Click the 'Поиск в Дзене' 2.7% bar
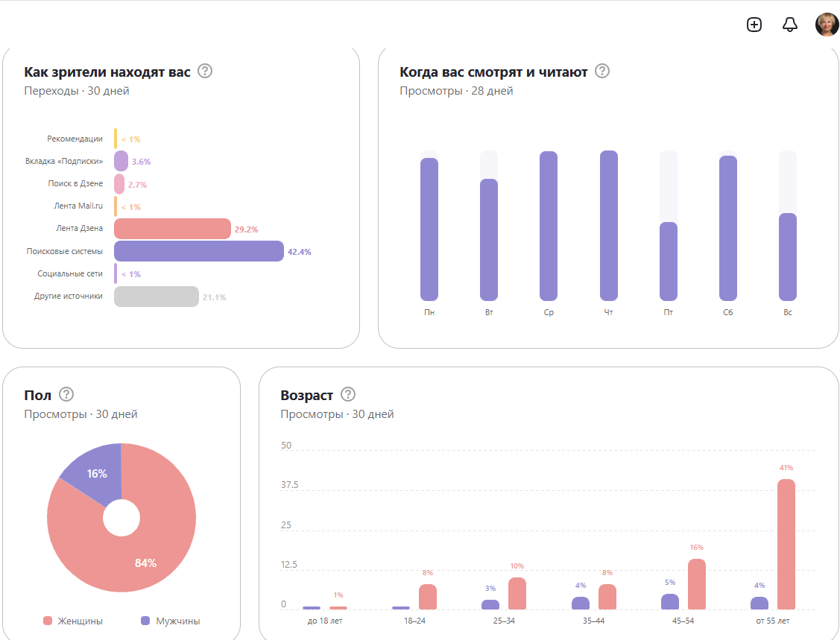840x640 pixels. [x=119, y=184]
